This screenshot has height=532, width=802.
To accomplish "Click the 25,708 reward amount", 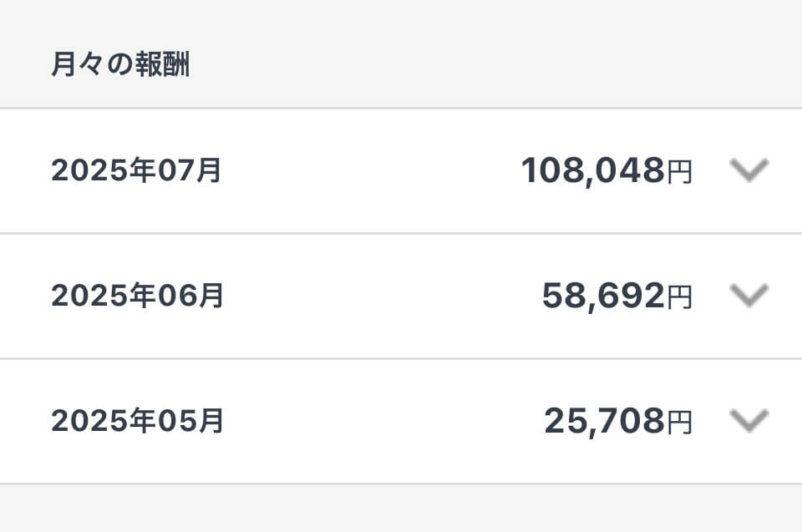I will 604,422.
